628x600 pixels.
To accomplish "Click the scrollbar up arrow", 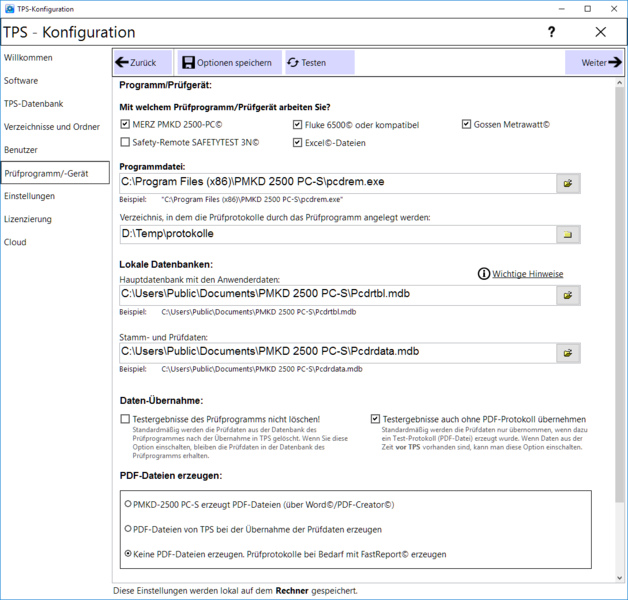I will [x=620, y=83].
